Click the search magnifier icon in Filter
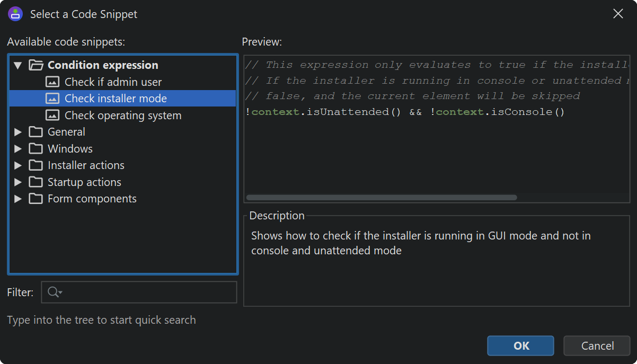This screenshot has width=637, height=364. [x=54, y=292]
